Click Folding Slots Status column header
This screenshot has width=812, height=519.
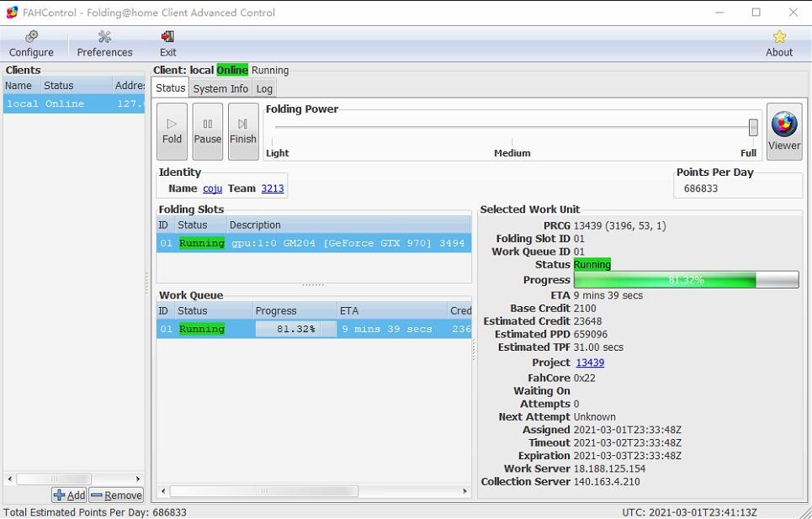tap(200, 225)
